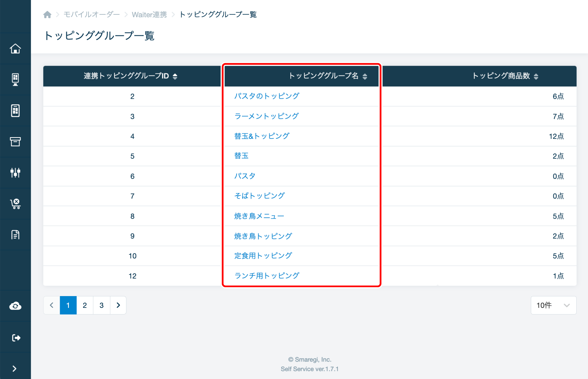The height and width of the screenshot is (379, 588).
Task: Go to pagination page 2
Action: click(85, 305)
